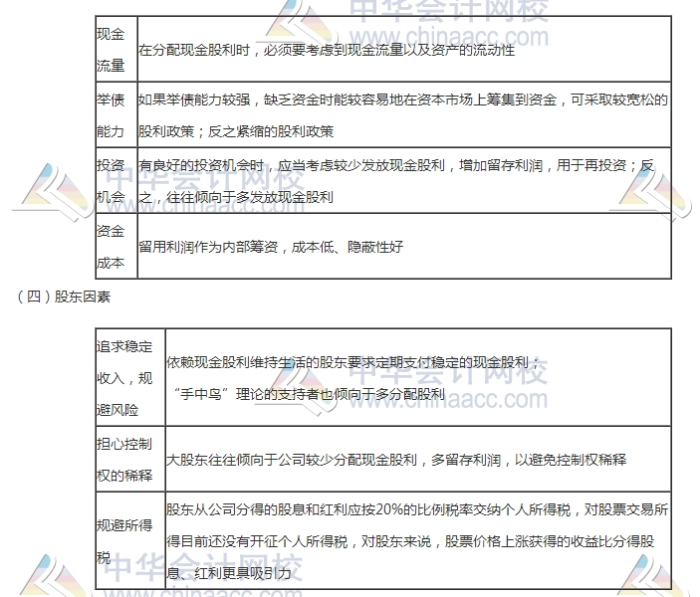The width and height of the screenshot is (700, 597).
Task: Click the line 之，往往倾向于多发放现金股利
Action: tap(236, 197)
